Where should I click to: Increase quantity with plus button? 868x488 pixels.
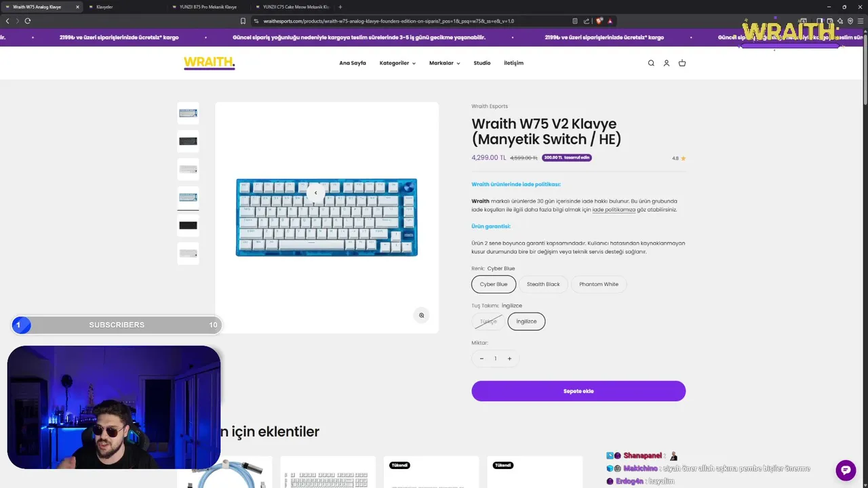(509, 359)
